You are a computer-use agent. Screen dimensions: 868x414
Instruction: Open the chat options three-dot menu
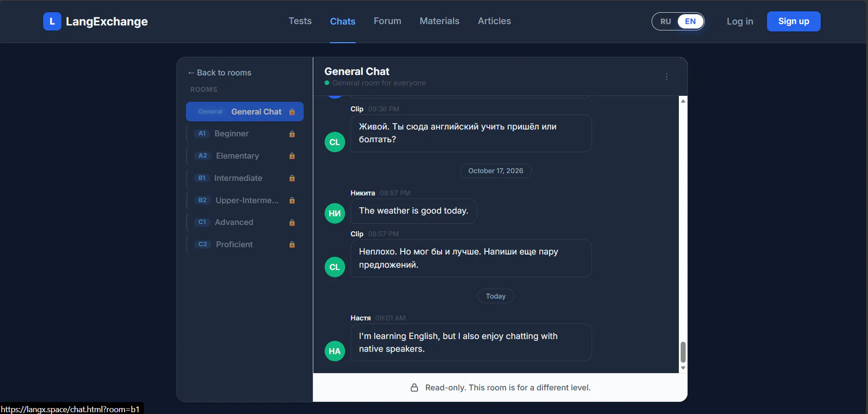667,77
